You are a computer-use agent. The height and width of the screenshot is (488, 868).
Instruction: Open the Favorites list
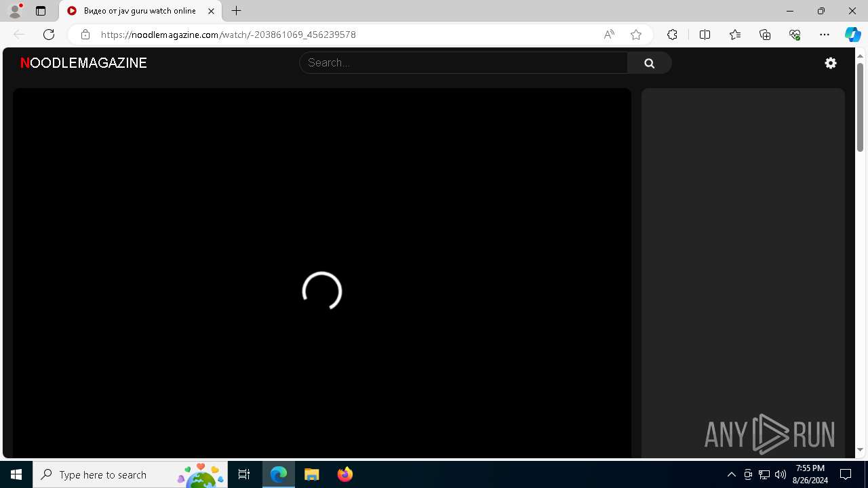coord(735,35)
